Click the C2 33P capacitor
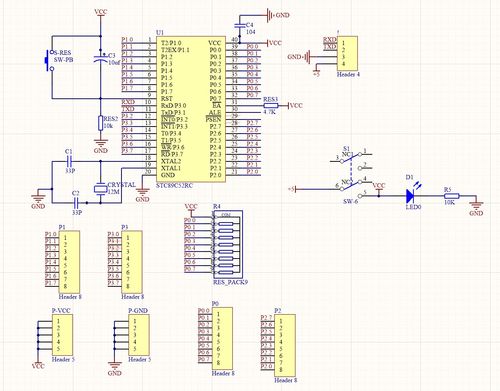The image size is (500, 391). click(76, 202)
